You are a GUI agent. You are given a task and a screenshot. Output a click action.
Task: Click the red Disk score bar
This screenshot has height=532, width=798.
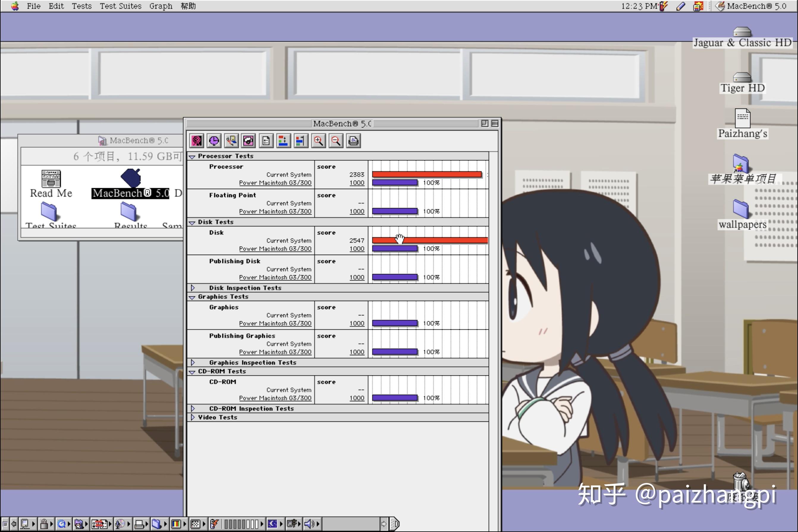point(441,240)
